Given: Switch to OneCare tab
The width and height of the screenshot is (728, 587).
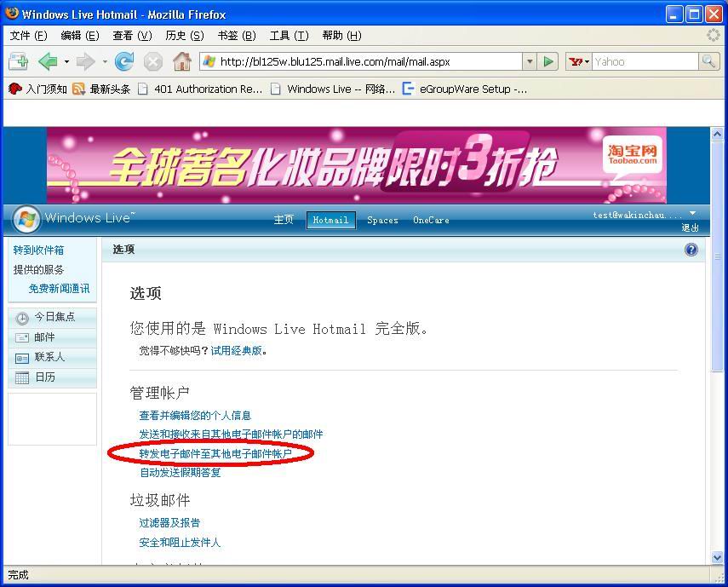Looking at the screenshot, I should pyautogui.click(x=431, y=220).
